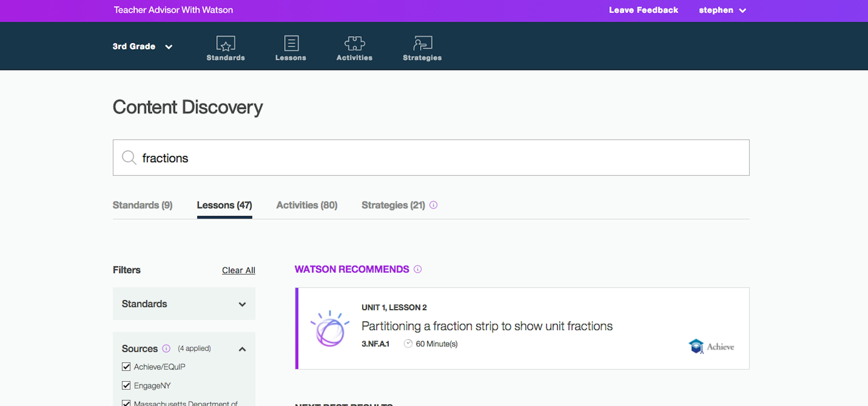The image size is (868, 406).
Task: Open the info tooltip beside WATSON RECOMMENDS
Action: [418, 269]
